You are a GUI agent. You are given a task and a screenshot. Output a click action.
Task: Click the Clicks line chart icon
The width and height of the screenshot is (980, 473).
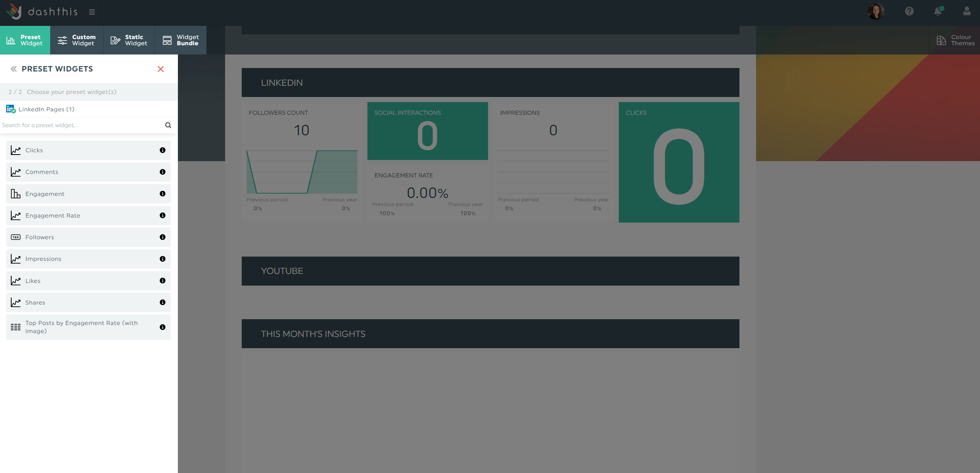pos(15,150)
